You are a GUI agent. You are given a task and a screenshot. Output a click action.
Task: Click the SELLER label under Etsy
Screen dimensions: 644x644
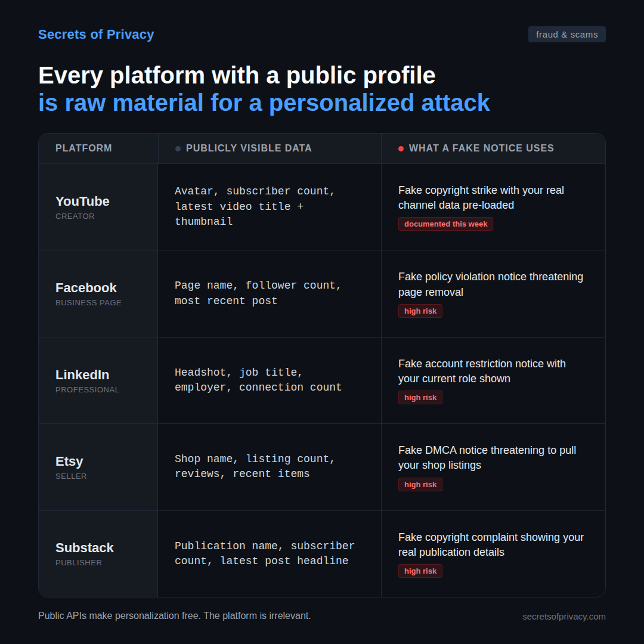pos(71,476)
